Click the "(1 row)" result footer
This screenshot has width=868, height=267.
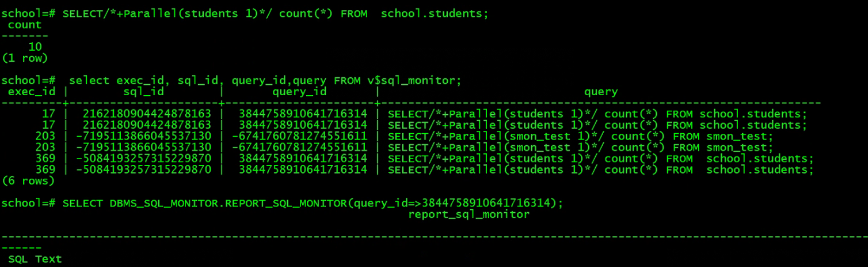[25, 58]
